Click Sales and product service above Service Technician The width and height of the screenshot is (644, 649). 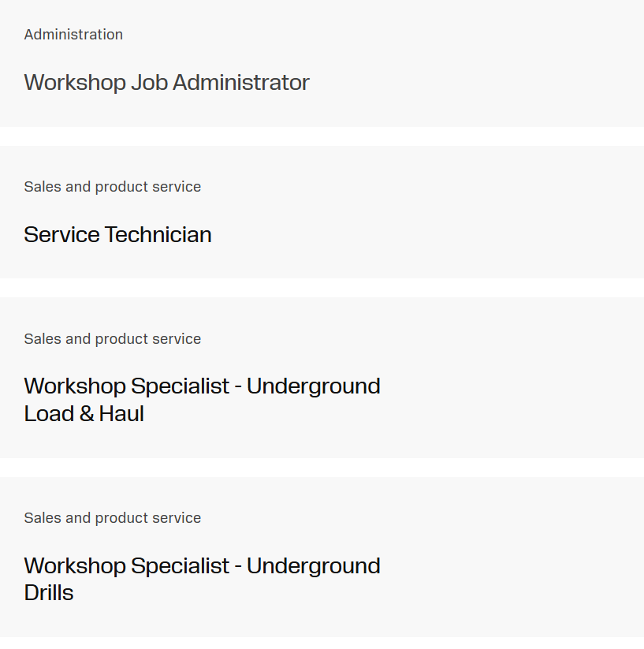112,187
